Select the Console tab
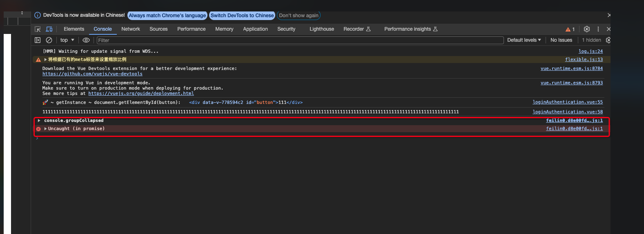Viewport: 644px width, 234px height. (103, 29)
